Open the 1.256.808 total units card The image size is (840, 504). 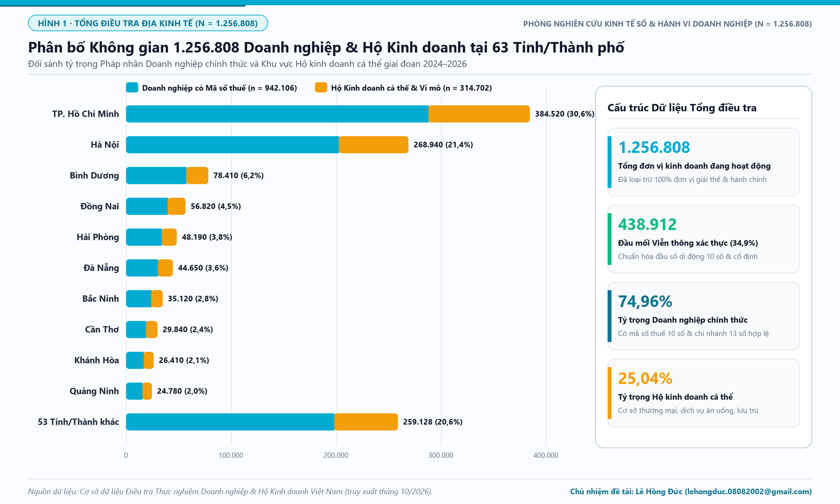tap(703, 162)
